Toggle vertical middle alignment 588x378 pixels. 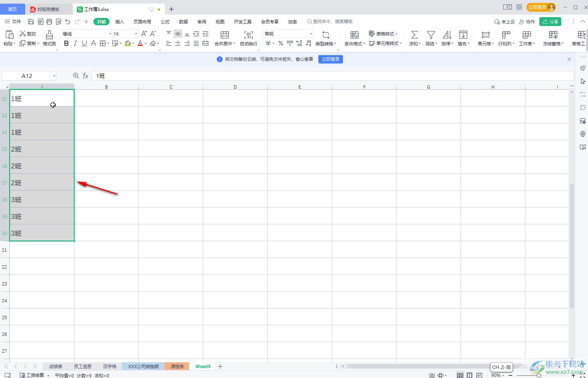(x=178, y=34)
